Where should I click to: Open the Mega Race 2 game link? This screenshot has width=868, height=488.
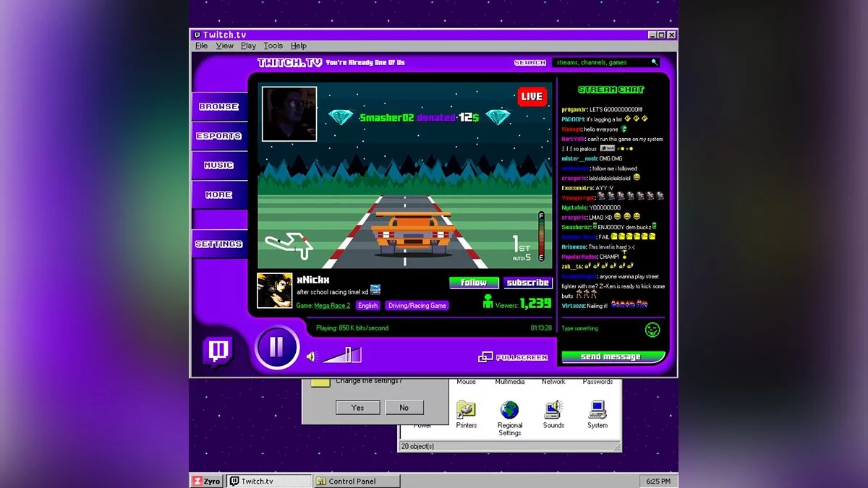[332, 306]
